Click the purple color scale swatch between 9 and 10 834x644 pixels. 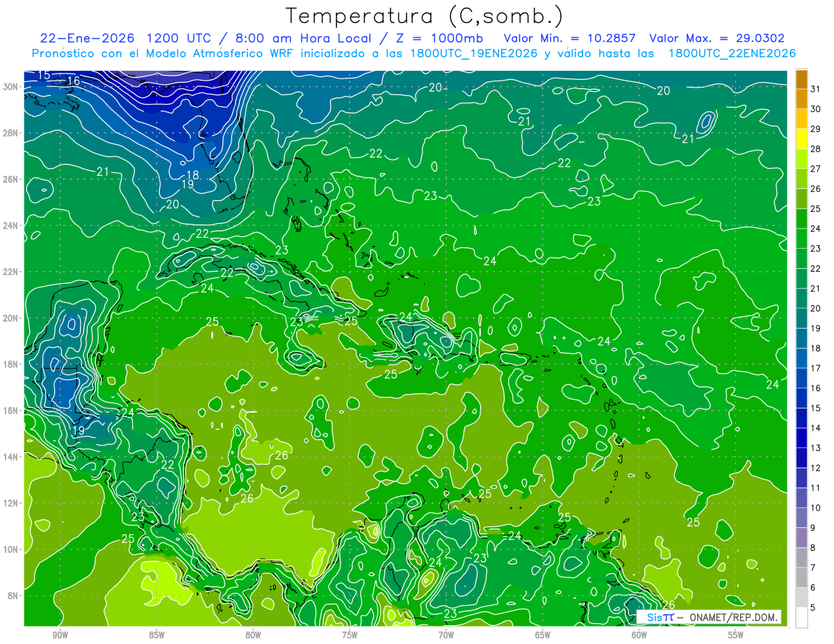click(x=801, y=518)
